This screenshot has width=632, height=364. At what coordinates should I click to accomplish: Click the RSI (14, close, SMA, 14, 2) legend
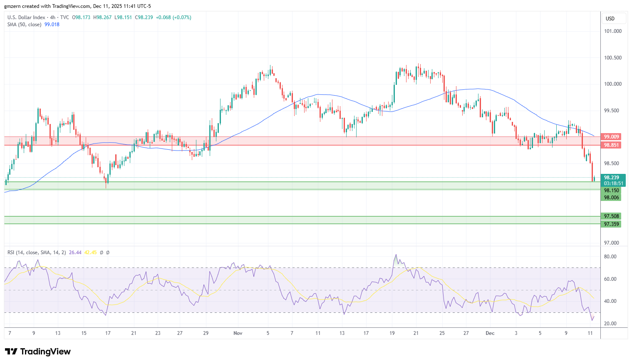click(x=37, y=253)
